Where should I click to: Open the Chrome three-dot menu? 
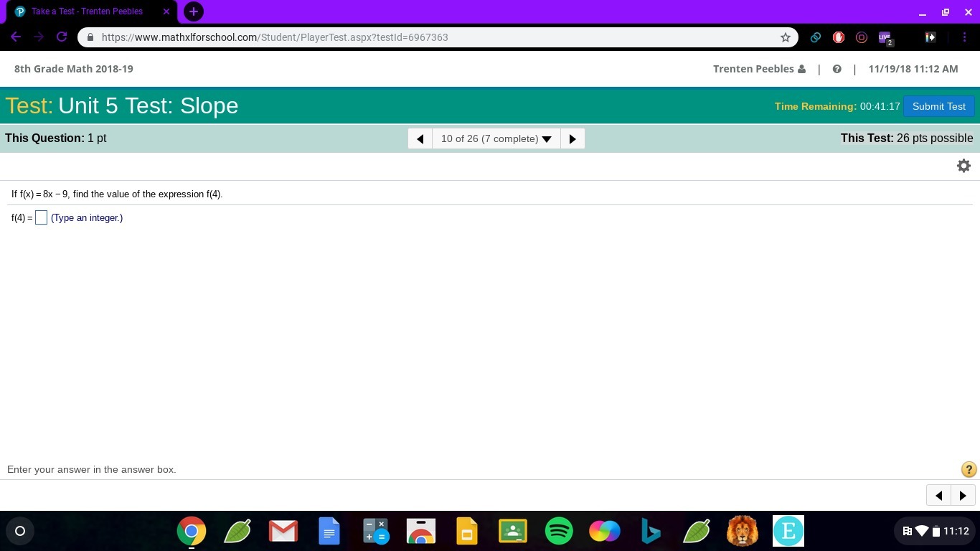(963, 37)
